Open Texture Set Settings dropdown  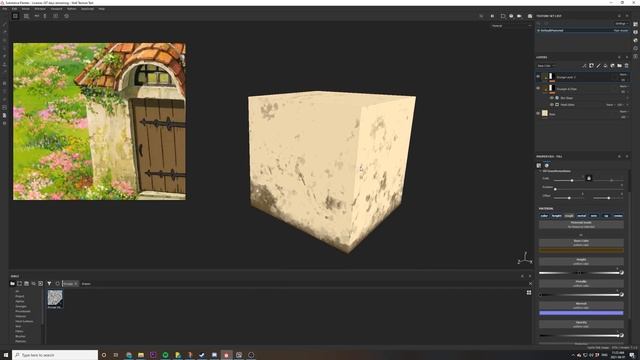[x=622, y=24]
